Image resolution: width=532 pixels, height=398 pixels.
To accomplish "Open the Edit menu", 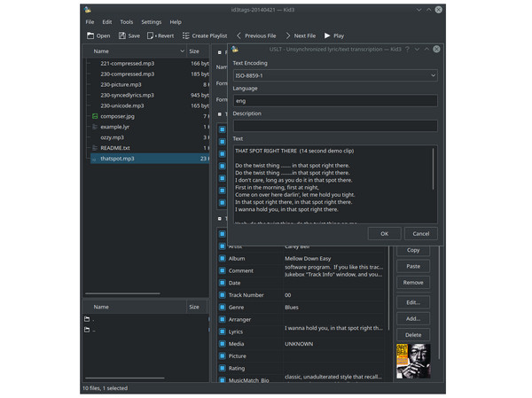I will point(107,22).
